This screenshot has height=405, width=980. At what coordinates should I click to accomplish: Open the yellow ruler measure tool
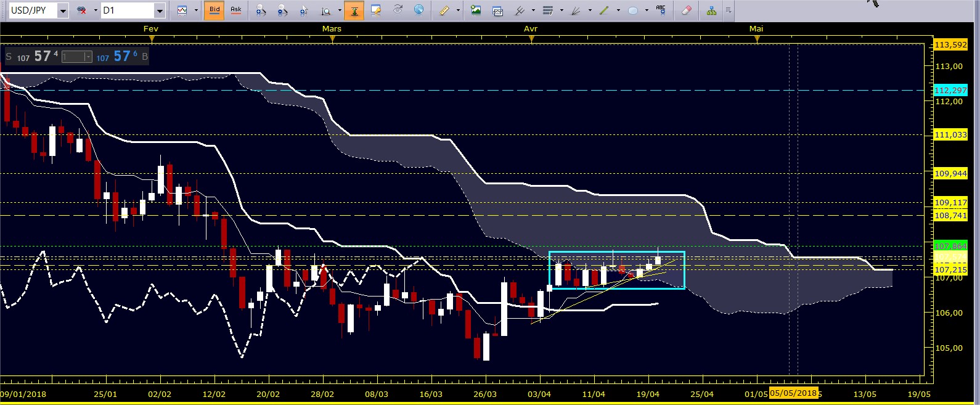click(444, 10)
